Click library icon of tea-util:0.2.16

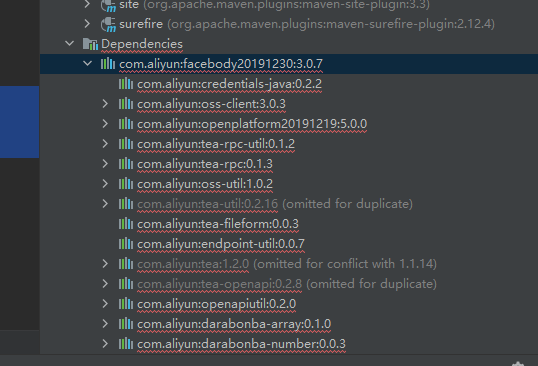click(x=126, y=204)
